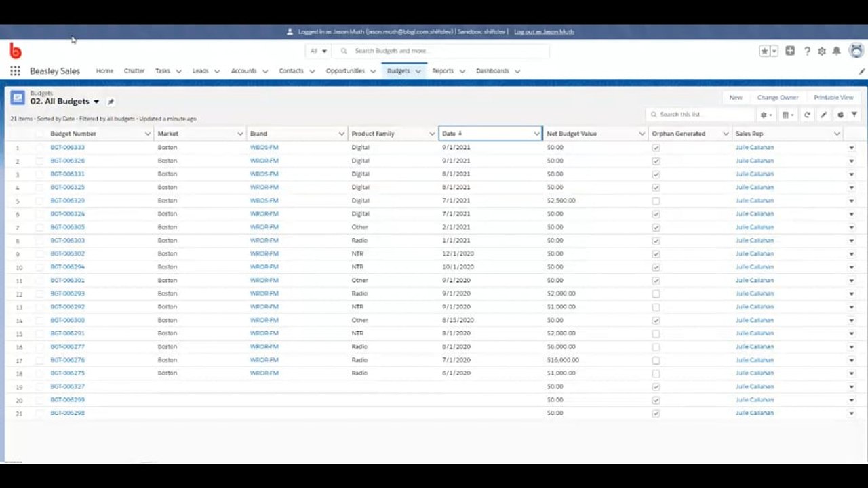Viewport: 868px width, 488px height.
Task: Open List View Controls gear
Action: pyautogui.click(x=766, y=115)
